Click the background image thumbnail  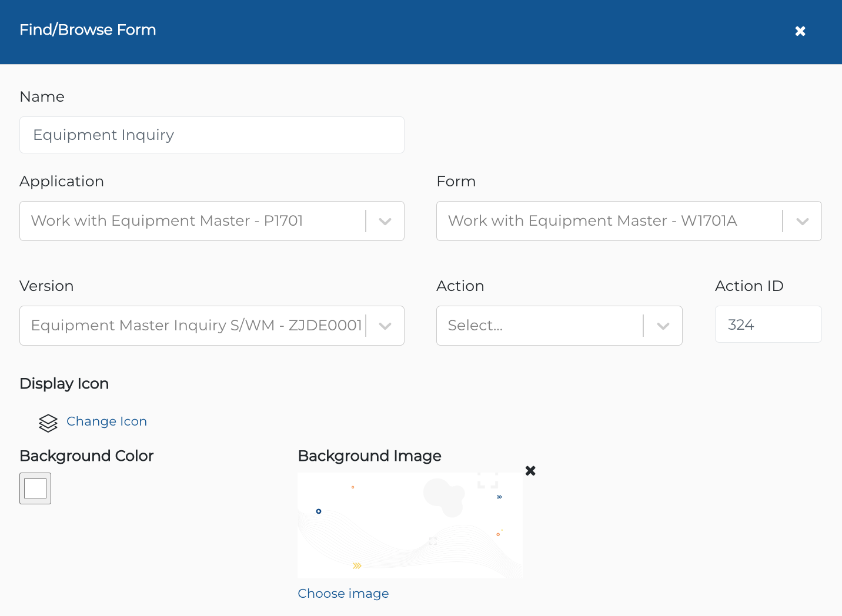coord(410,525)
